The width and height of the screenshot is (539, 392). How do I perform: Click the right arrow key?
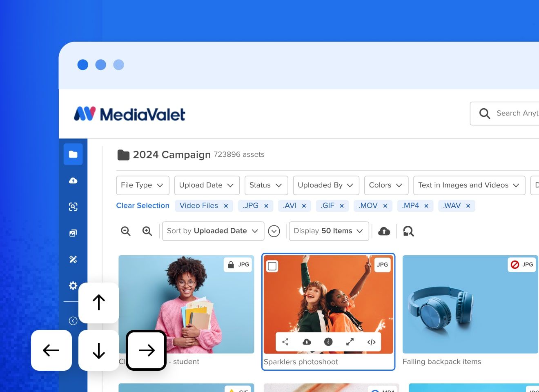coord(146,350)
